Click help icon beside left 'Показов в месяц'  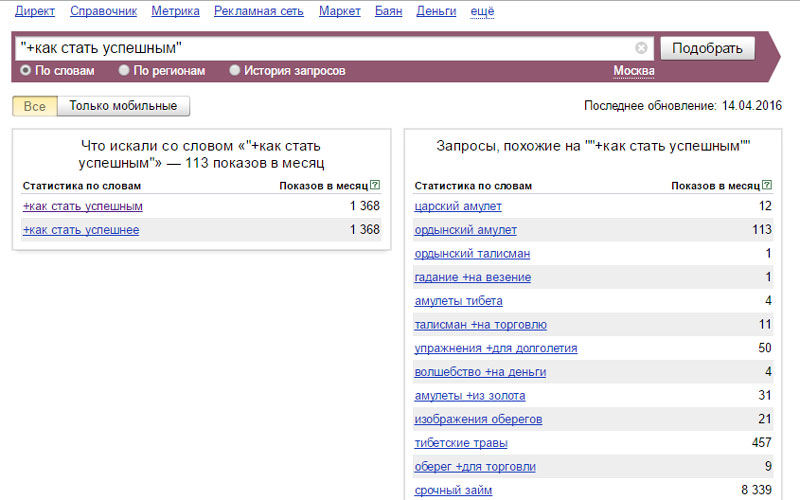coord(375,185)
